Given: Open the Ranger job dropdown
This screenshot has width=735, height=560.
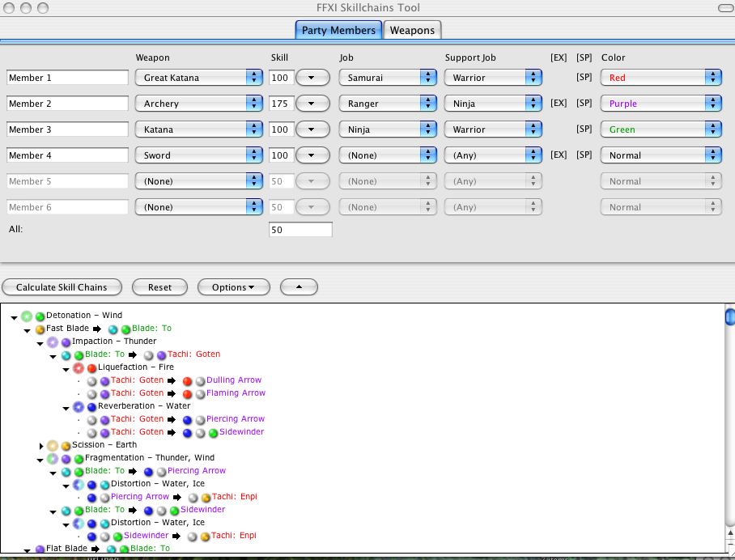Looking at the screenshot, I should pos(388,104).
